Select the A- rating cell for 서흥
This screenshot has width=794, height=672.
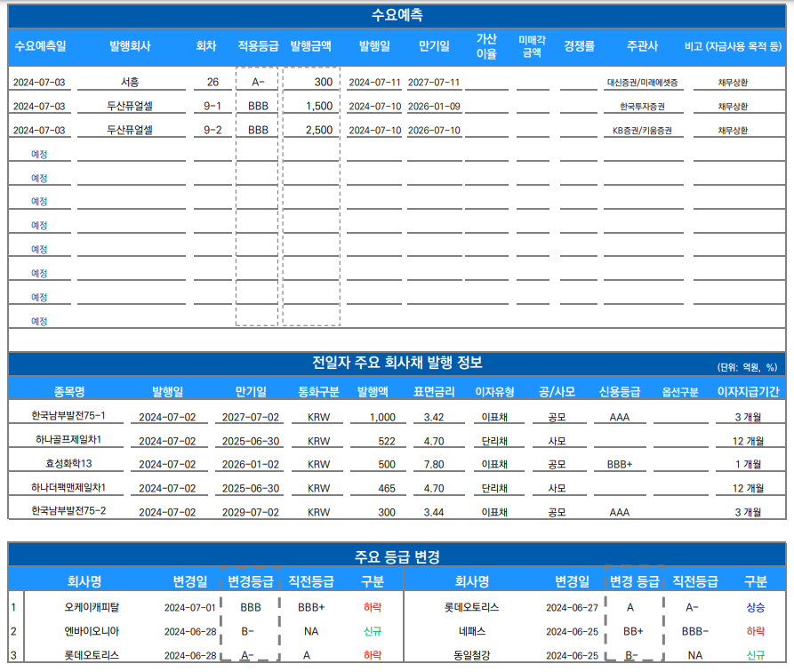(x=258, y=83)
